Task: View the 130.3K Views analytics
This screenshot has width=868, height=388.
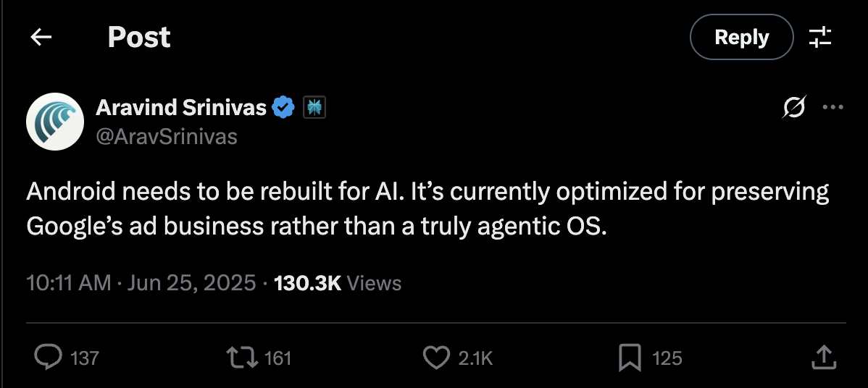Action: (x=338, y=282)
